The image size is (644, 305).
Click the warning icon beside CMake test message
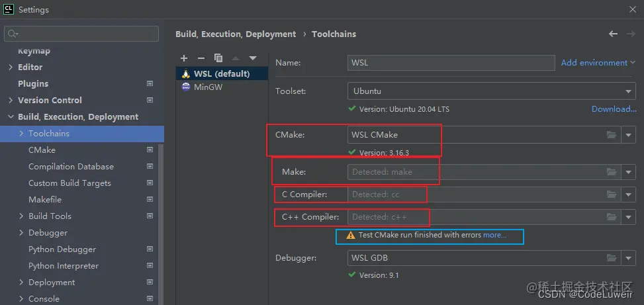(350, 236)
